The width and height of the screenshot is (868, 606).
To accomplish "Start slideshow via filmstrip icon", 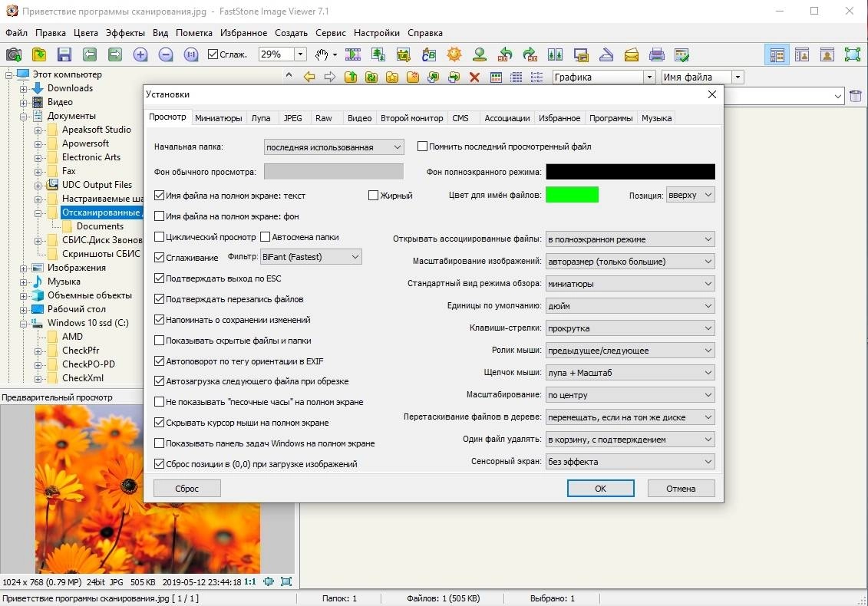I will tap(352, 54).
